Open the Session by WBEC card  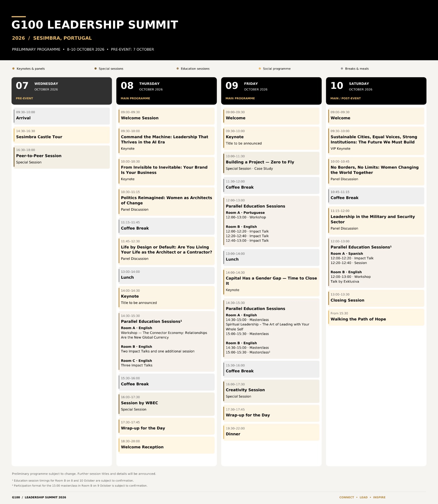[x=167, y=404]
